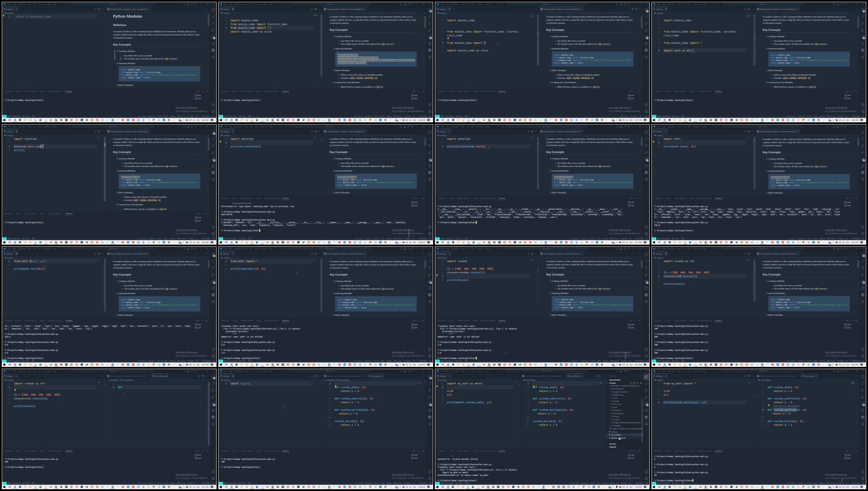Click Search activity icon in 'Python Modules' title frame
Image resolution: width=868 pixels, height=491 pixels.
(213, 16)
